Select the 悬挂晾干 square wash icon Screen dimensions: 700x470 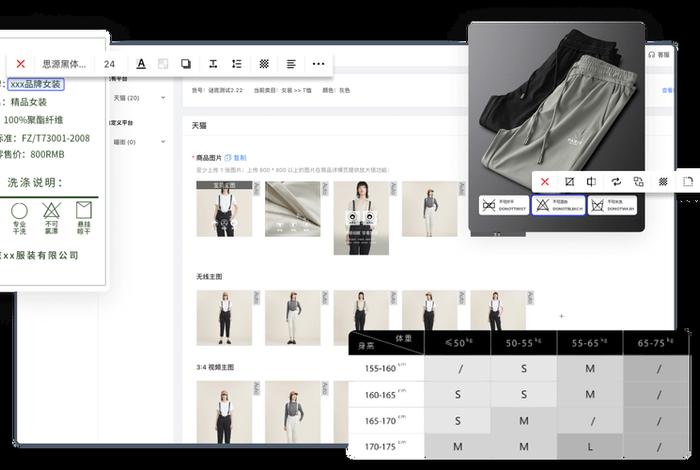coord(83,218)
